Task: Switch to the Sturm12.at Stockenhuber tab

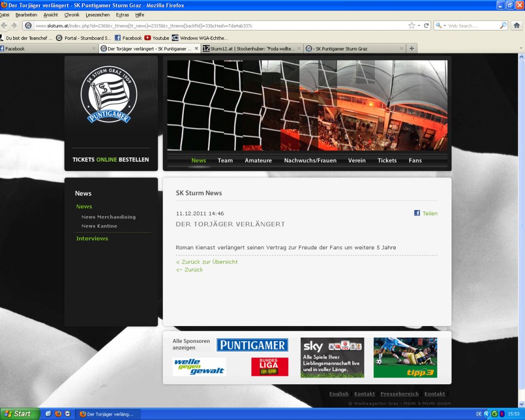Action: 252,49
